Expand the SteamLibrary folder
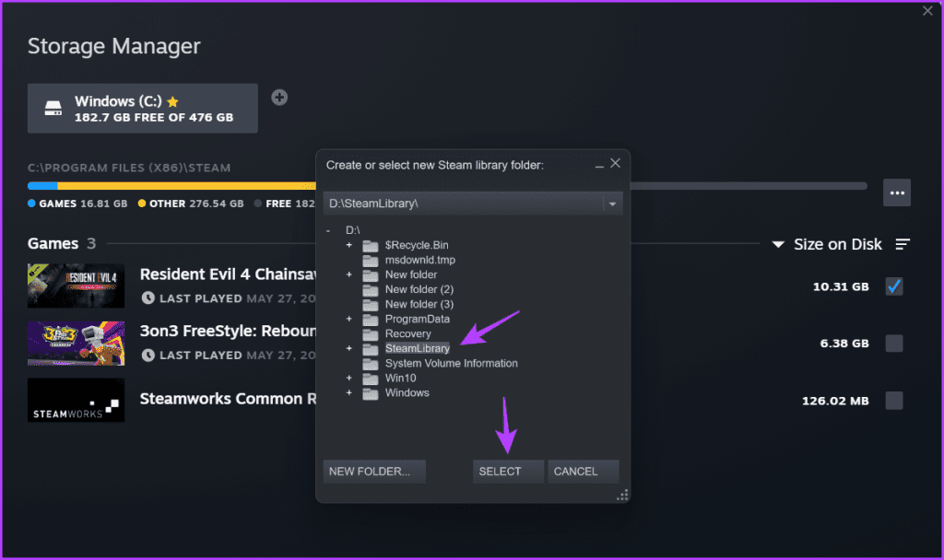Screen dimensions: 944x560 [349, 348]
